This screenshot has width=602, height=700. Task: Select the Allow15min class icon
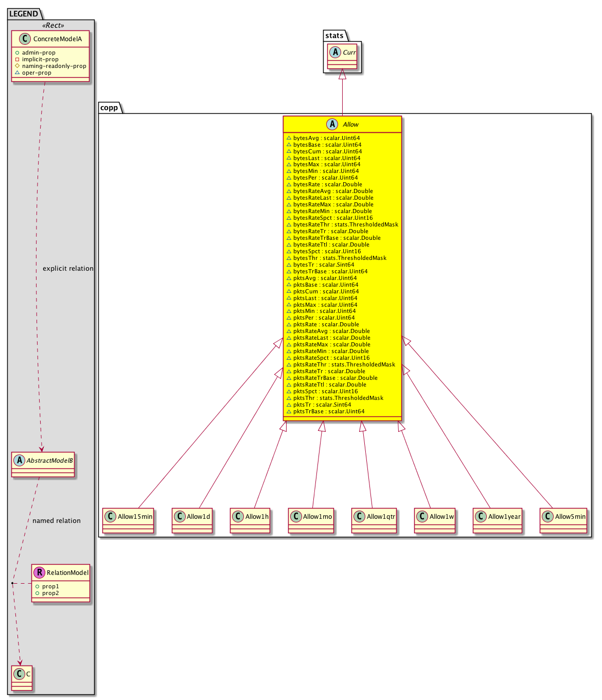110,516
